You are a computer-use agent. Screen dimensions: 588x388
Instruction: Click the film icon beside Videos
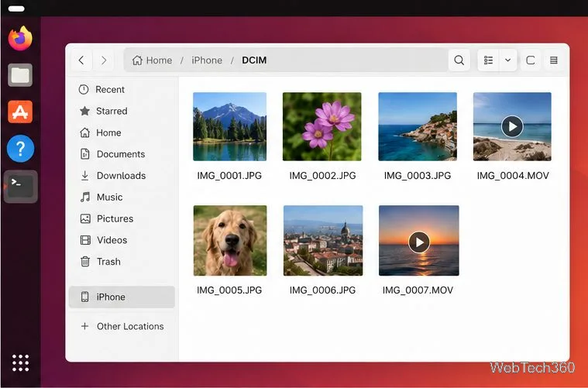[85, 240]
